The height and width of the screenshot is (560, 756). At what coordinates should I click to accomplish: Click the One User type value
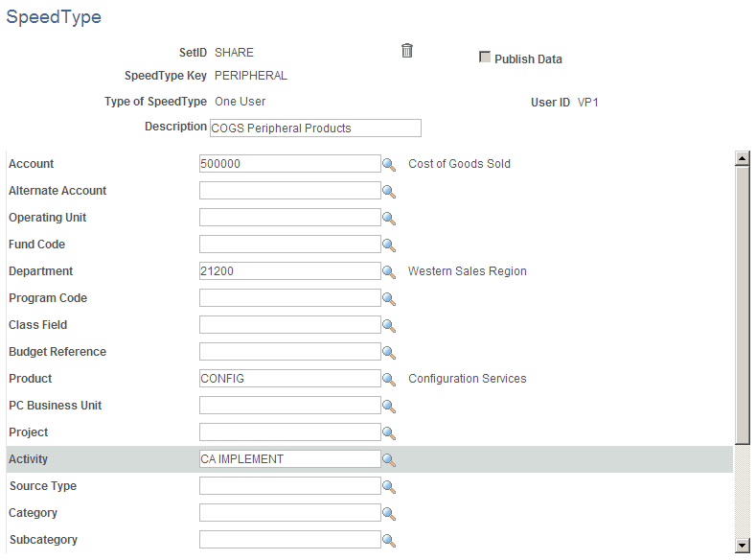pyautogui.click(x=241, y=102)
